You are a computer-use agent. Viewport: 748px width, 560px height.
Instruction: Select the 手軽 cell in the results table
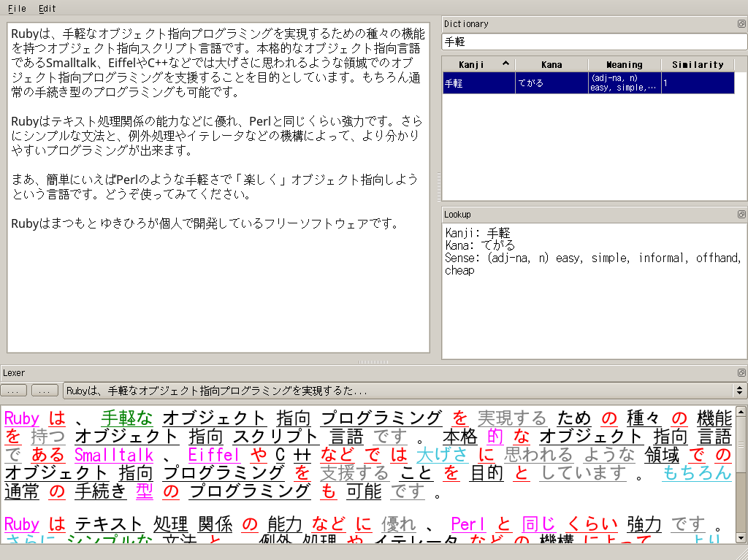click(x=478, y=83)
